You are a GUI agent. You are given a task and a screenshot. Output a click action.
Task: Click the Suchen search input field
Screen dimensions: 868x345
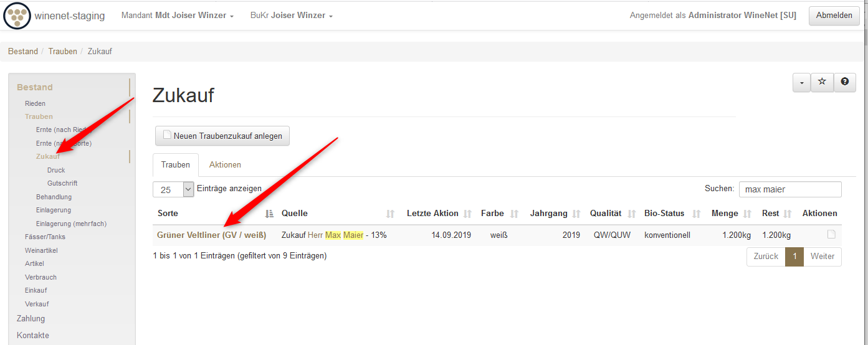pyautogui.click(x=789, y=189)
